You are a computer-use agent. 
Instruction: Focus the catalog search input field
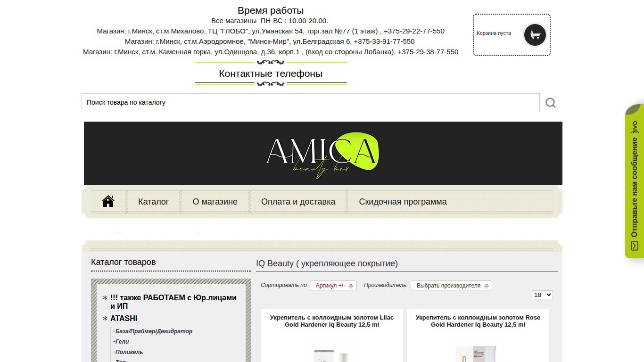click(x=311, y=102)
